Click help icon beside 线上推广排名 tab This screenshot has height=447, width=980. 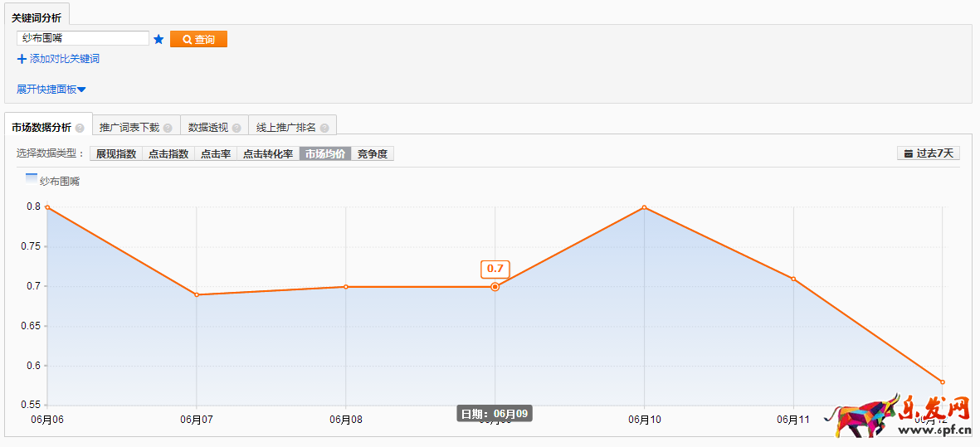(x=324, y=128)
